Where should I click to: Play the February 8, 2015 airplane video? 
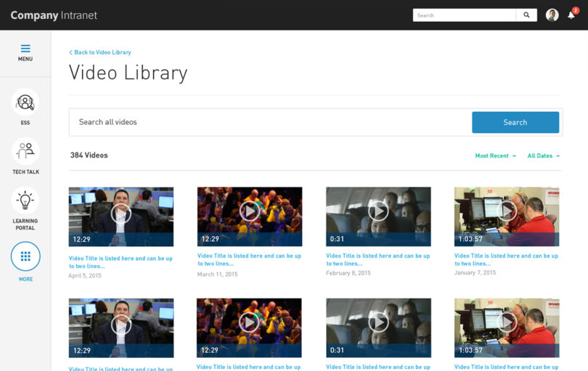pos(378,211)
